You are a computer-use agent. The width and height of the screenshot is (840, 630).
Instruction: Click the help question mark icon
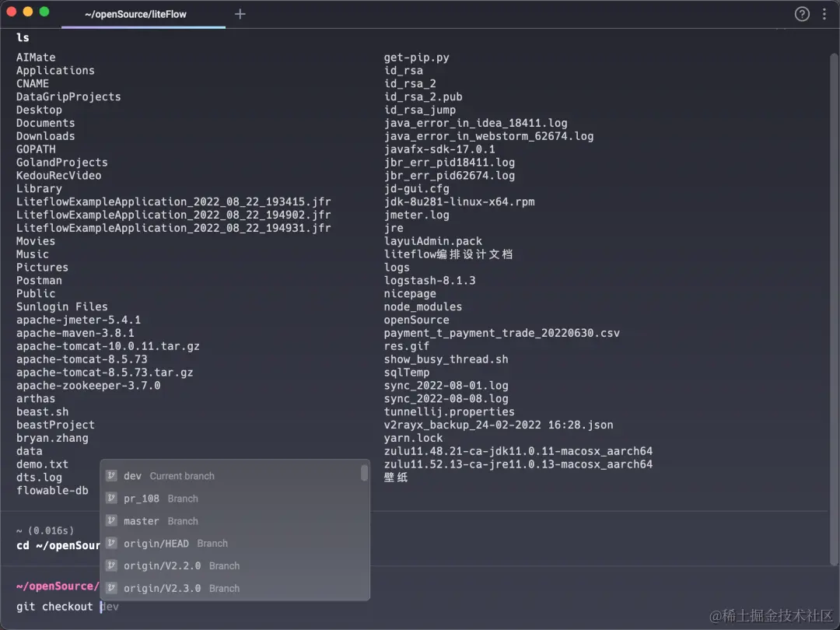801,14
